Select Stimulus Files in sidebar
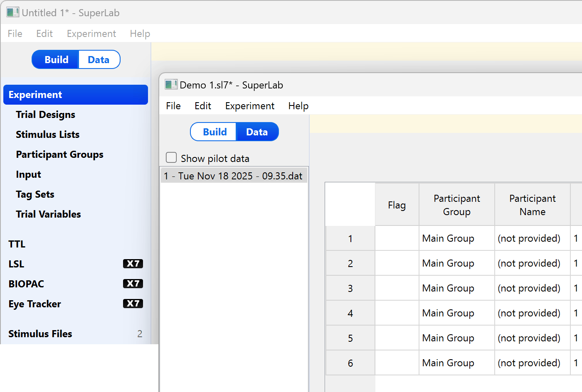Image resolution: width=582 pixels, height=392 pixels. (40, 334)
